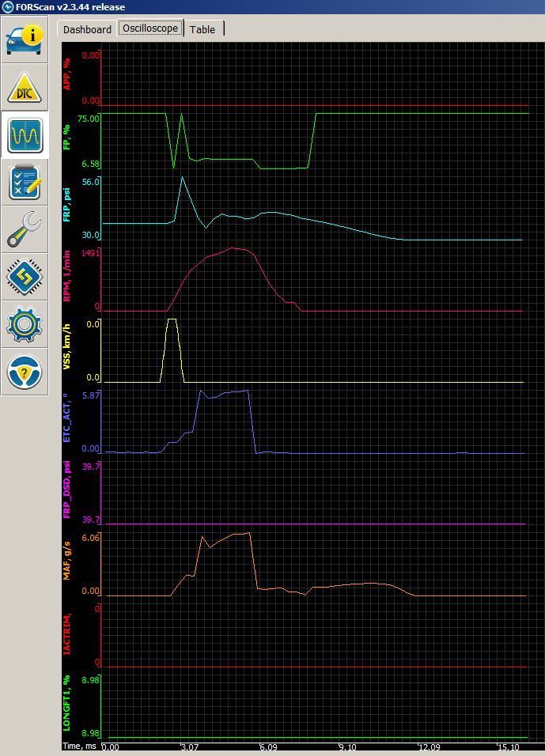Click the ETC_ACT channel label
545x756 pixels.
[66, 419]
